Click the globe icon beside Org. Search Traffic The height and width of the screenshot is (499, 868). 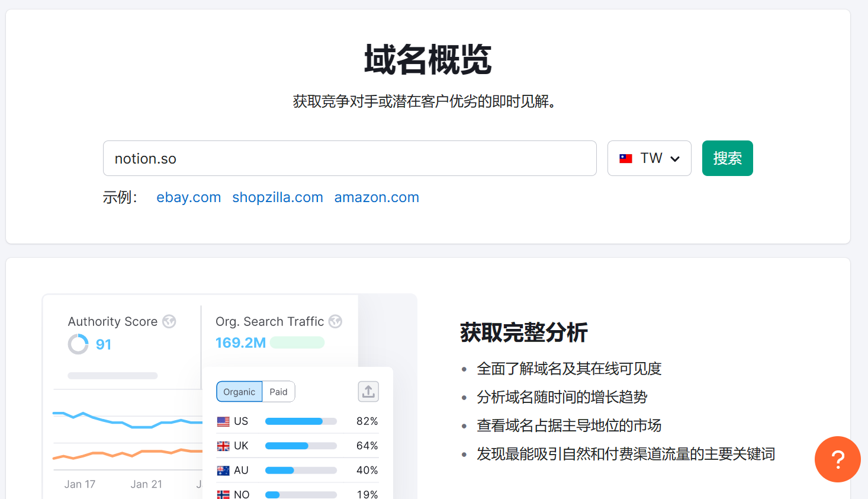(x=335, y=321)
